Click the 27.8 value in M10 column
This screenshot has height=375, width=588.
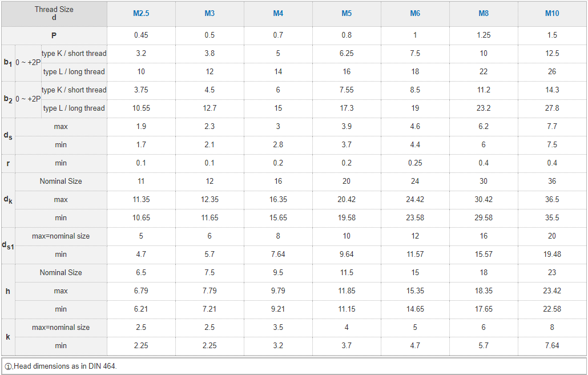pyautogui.click(x=552, y=108)
